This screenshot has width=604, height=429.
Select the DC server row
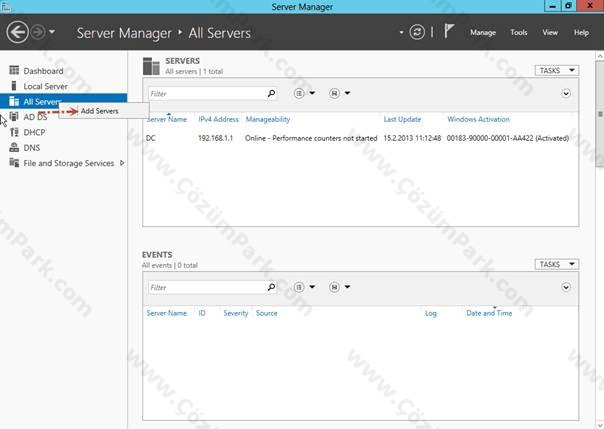pos(361,138)
